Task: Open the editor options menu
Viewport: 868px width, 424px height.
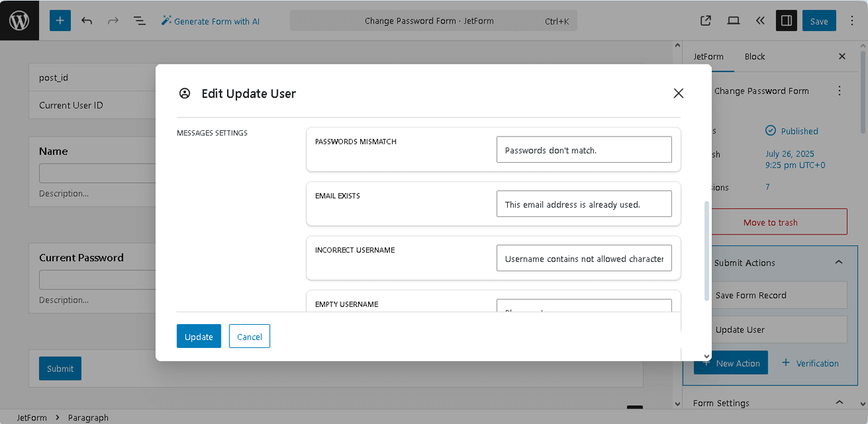Action: coord(852,20)
